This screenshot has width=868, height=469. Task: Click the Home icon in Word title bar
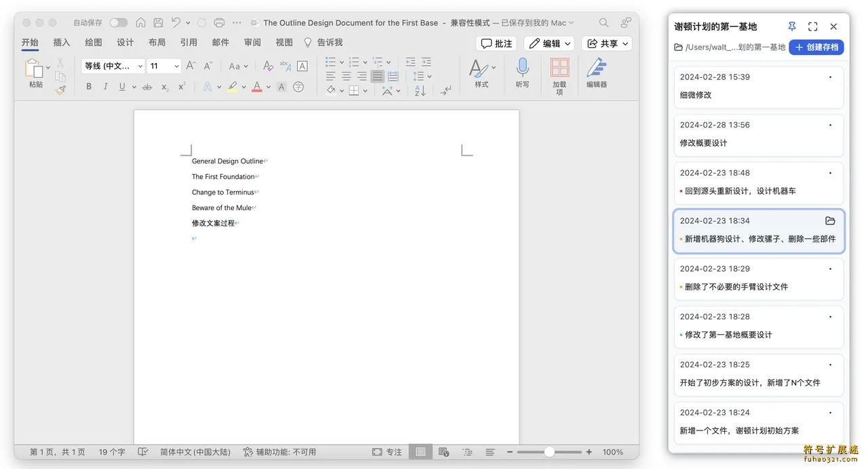[140, 22]
